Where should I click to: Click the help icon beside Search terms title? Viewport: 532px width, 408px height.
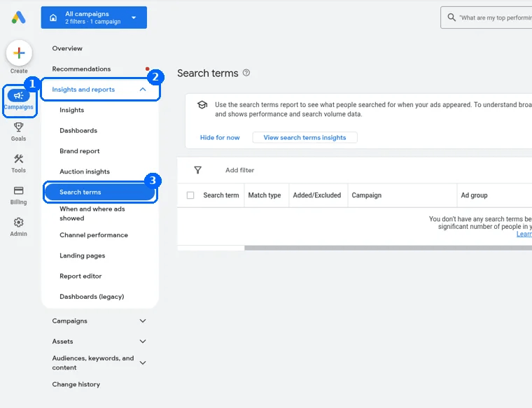pyautogui.click(x=246, y=73)
